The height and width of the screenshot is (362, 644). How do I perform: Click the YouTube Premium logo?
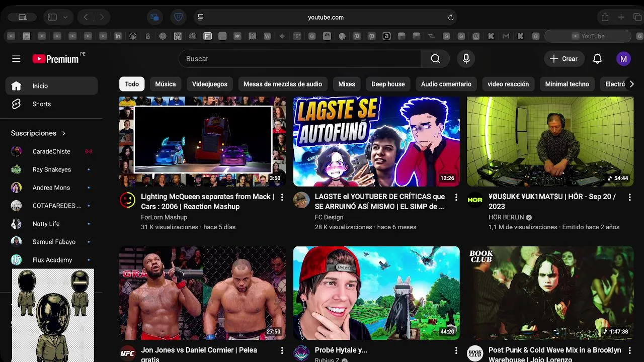56,59
